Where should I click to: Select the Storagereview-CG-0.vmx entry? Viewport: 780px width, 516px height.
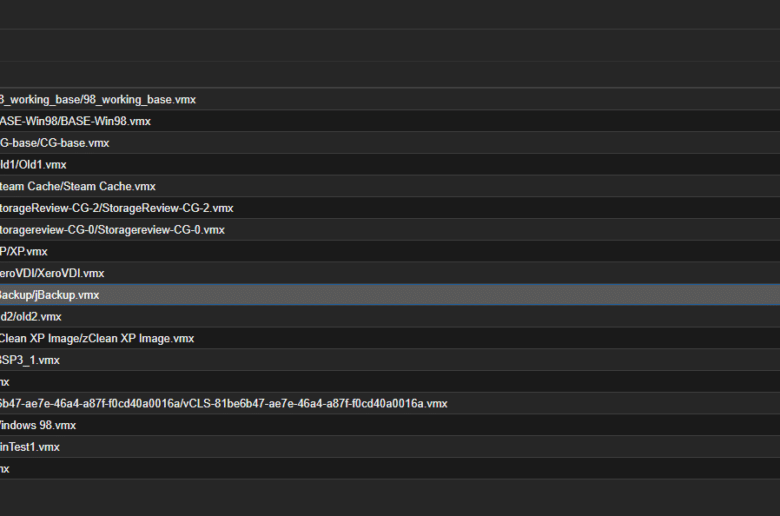[x=390, y=229]
